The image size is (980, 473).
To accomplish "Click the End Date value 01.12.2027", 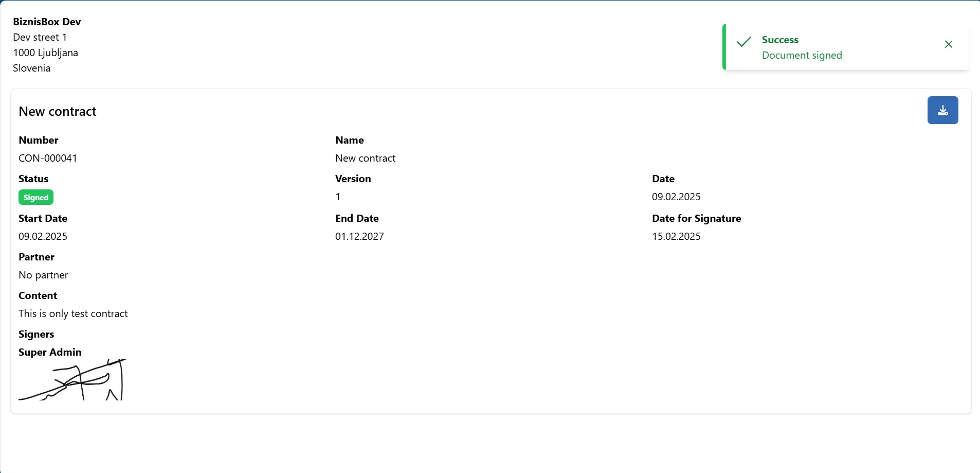I will pos(359,237).
